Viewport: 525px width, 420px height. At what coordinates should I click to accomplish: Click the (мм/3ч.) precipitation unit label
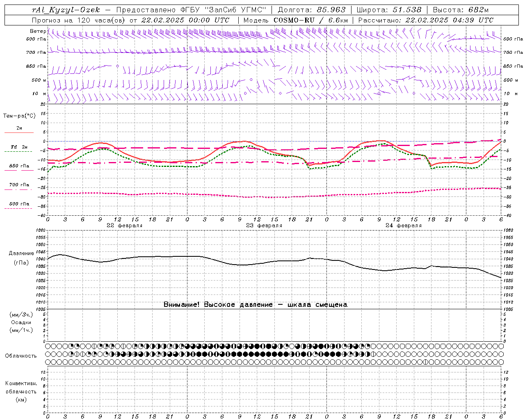coord(21,315)
